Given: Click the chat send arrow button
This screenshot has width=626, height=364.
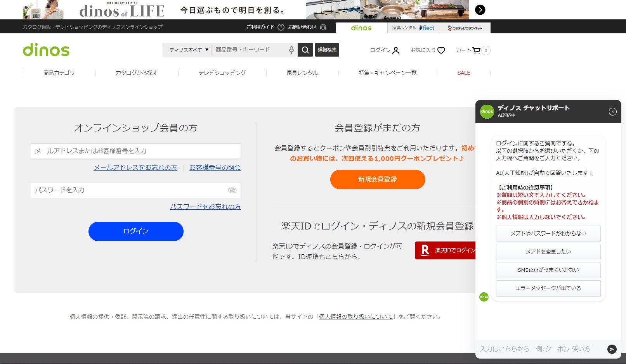Looking at the screenshot, I should (612, 349).
